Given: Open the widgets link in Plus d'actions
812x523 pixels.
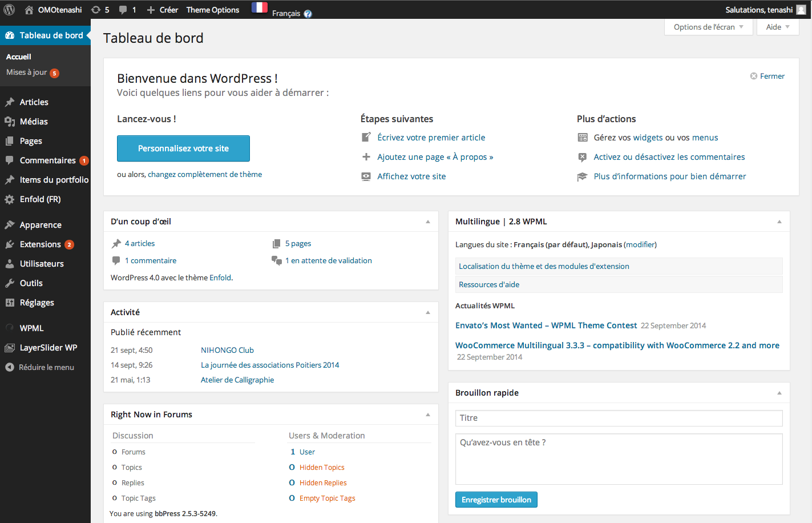Looking at the screenshot, I should coord(648,138).
